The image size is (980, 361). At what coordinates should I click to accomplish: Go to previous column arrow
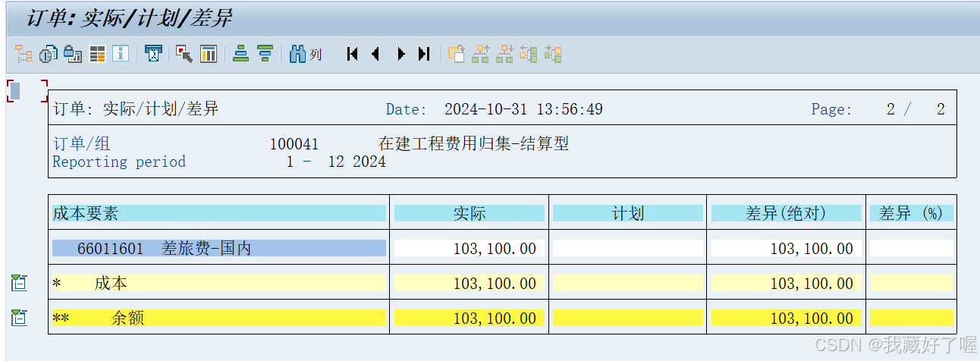point(375,54)
